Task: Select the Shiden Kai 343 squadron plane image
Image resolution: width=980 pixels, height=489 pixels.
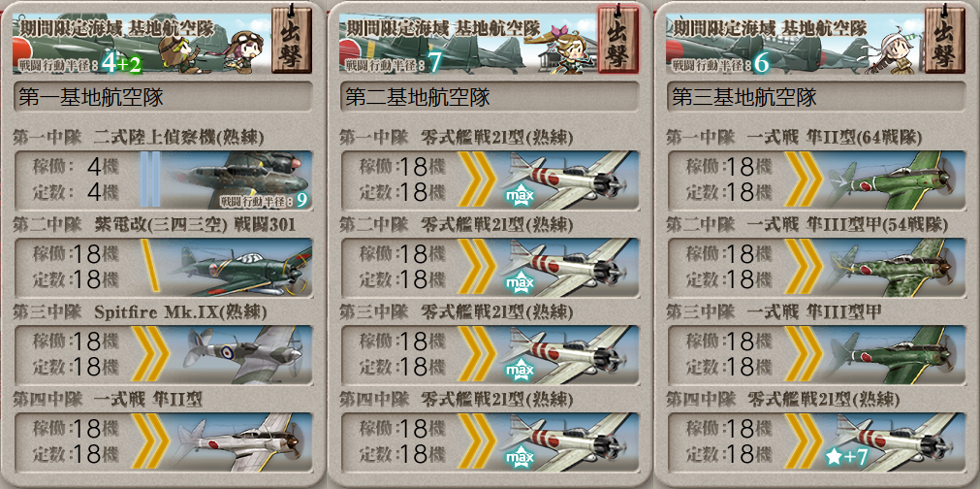Action: pos(240,268)
